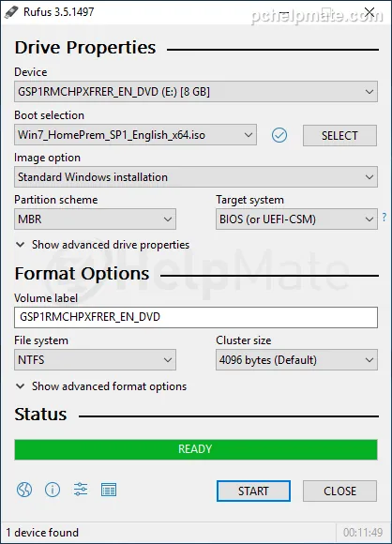Click the START button
392x544 pixels.
point(253,491)
